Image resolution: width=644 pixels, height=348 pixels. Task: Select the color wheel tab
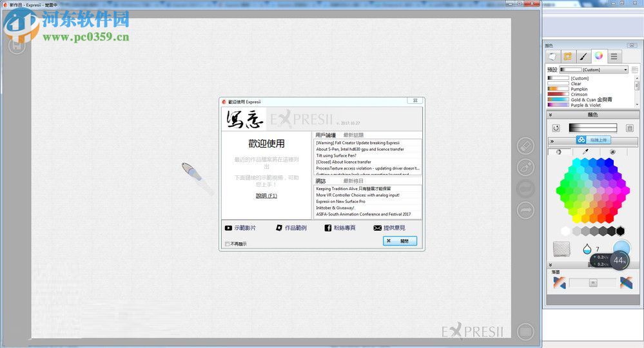(598, 56)
